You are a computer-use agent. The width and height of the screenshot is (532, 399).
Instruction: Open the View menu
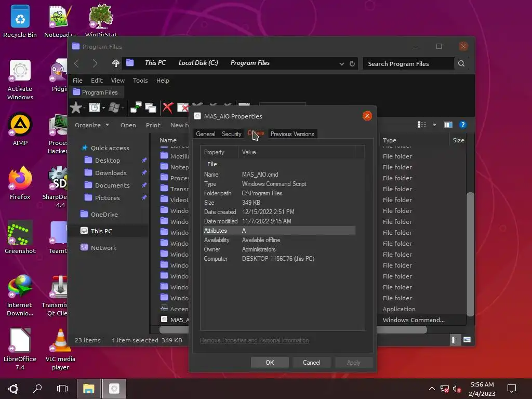(x=118, y=81)
